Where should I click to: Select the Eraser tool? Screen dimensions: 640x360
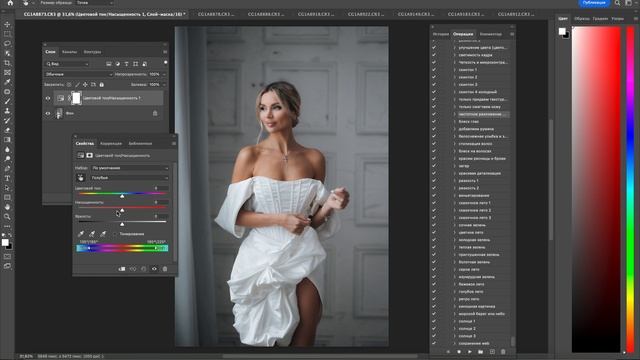pyautogui.click(x=7, y=130)
